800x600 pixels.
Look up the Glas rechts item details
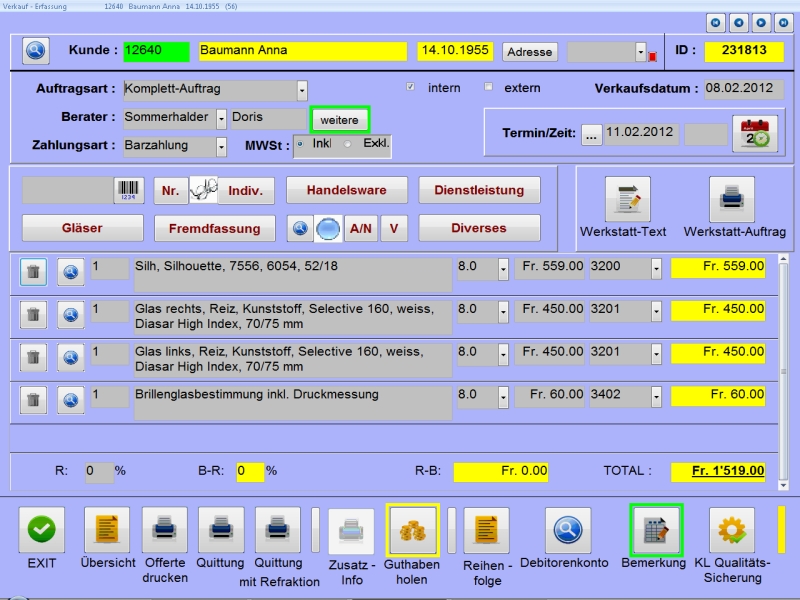70,314
